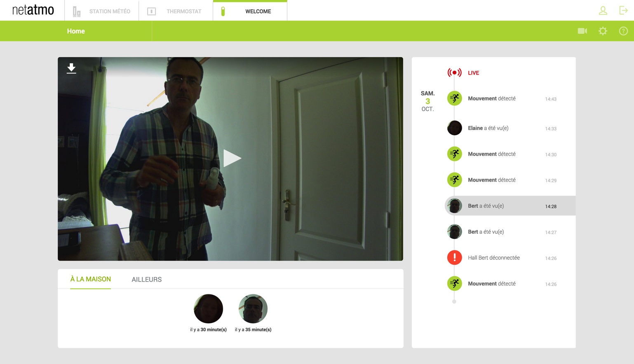Open settings via the gear icon
The height and width of the screenshot is (364, 634).
[603, 31]
